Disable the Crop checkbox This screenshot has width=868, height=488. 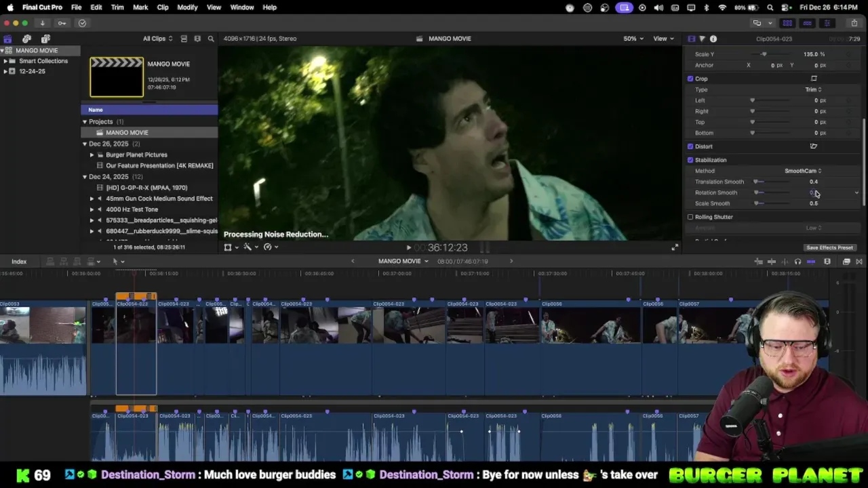tap(690, 79)
